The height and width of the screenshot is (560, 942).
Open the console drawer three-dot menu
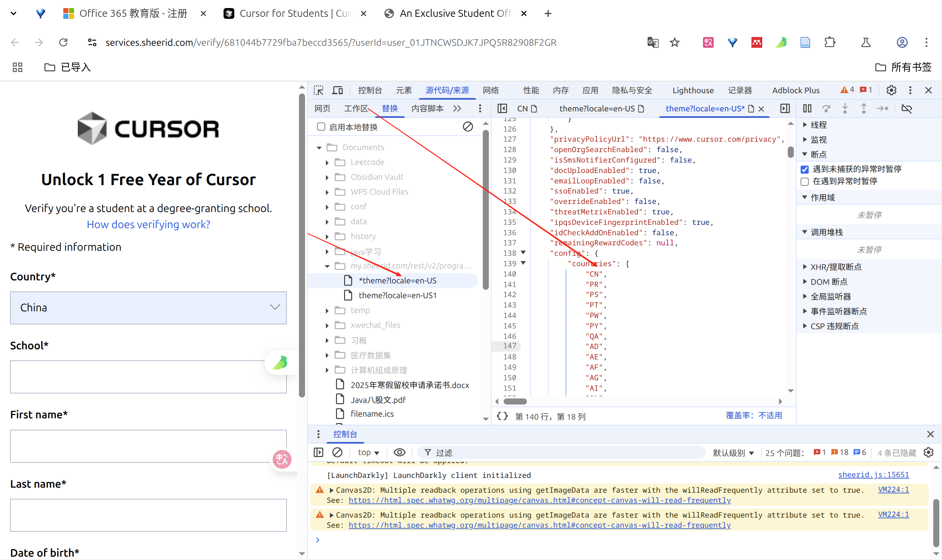pos(318,434)
